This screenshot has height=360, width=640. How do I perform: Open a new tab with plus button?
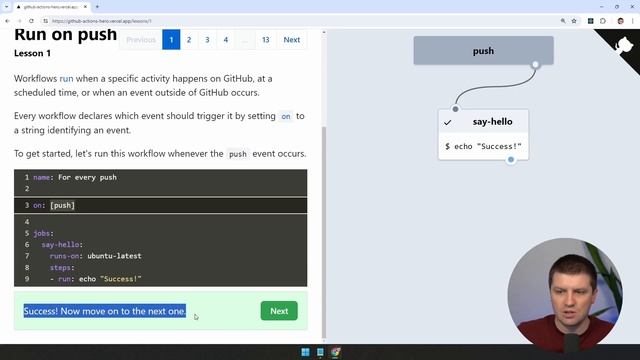pos(97,7)
